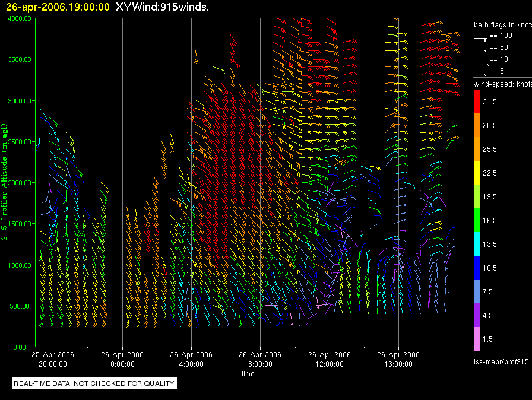
Task: Choose the cyan 13.5 knots legend color
Action: [477, 244]
